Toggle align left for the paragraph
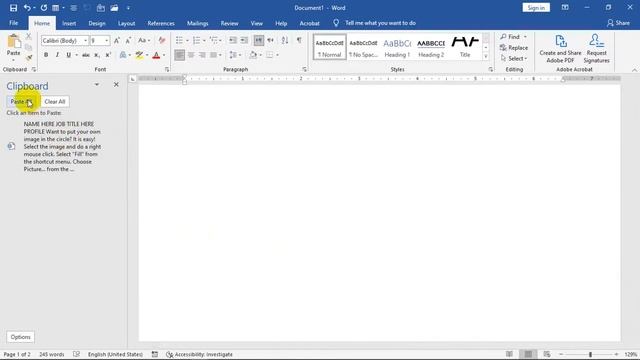This screenshot has width=640, height=360. tap(179, 55)
